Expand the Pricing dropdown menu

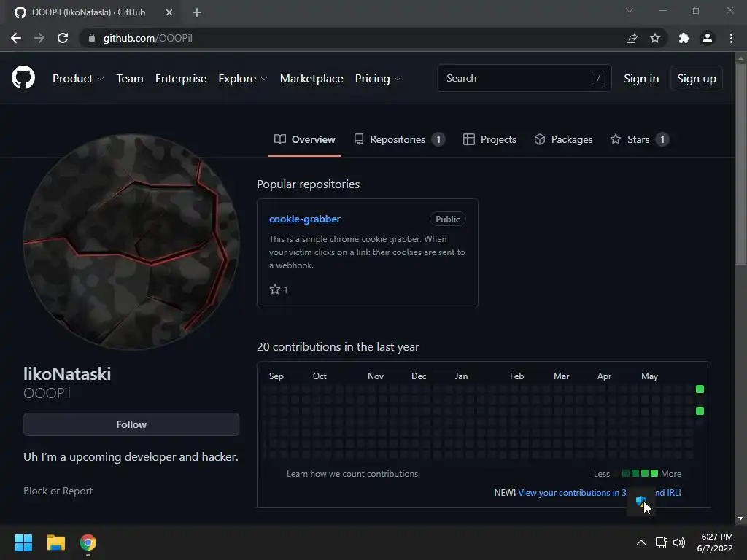[379, 79]
